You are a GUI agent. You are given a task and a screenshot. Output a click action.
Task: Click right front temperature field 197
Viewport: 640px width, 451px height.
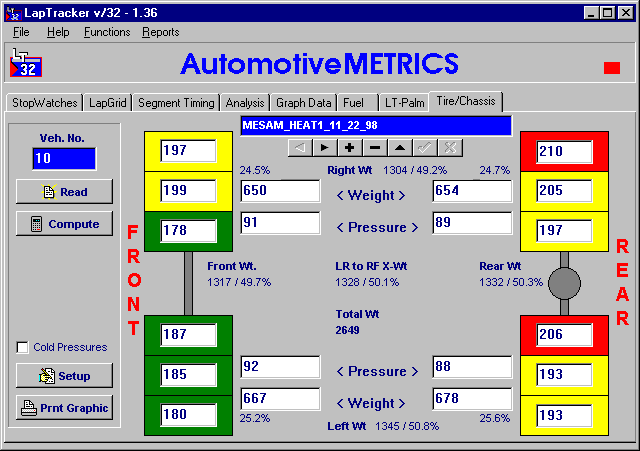188,151
